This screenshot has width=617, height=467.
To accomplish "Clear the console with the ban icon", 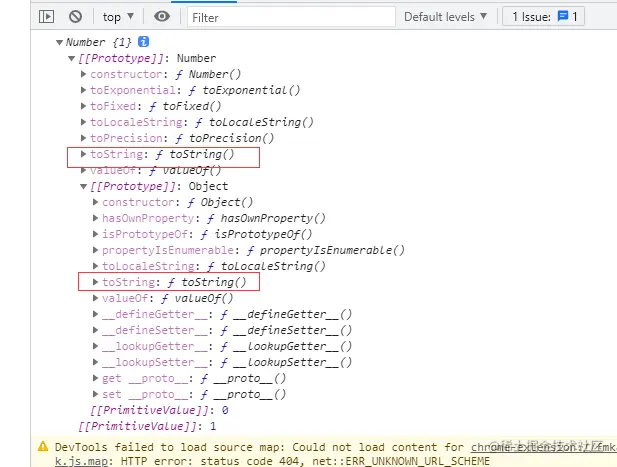I will (75, 17).
